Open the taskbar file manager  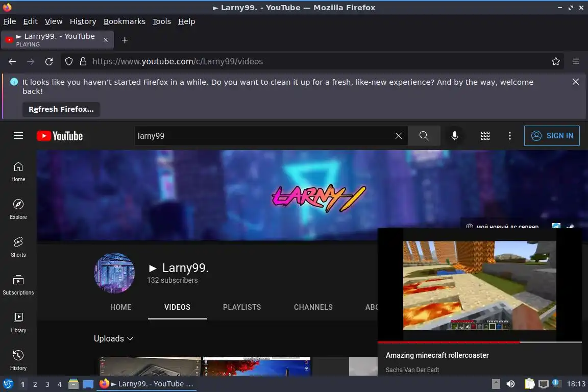(x=73, y=384)
